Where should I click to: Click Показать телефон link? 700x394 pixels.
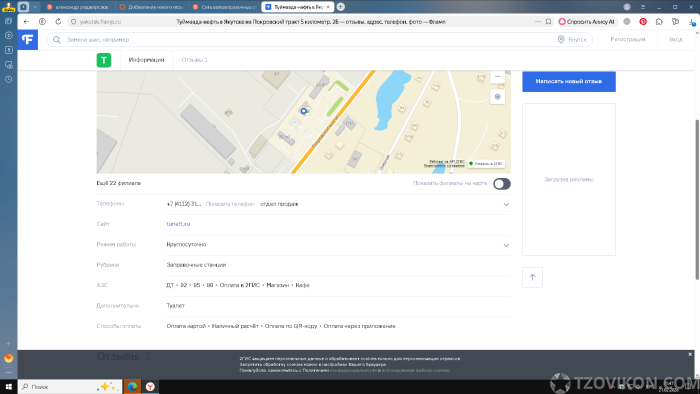[230, 204]
